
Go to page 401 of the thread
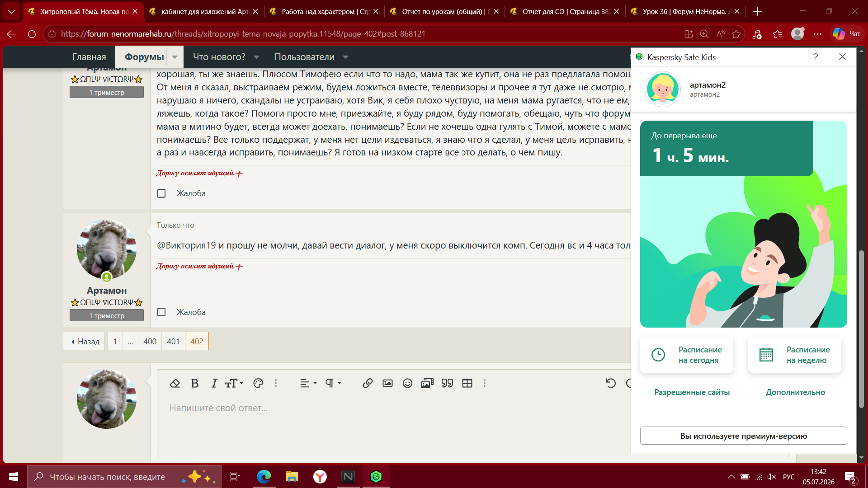click(173, 341)
